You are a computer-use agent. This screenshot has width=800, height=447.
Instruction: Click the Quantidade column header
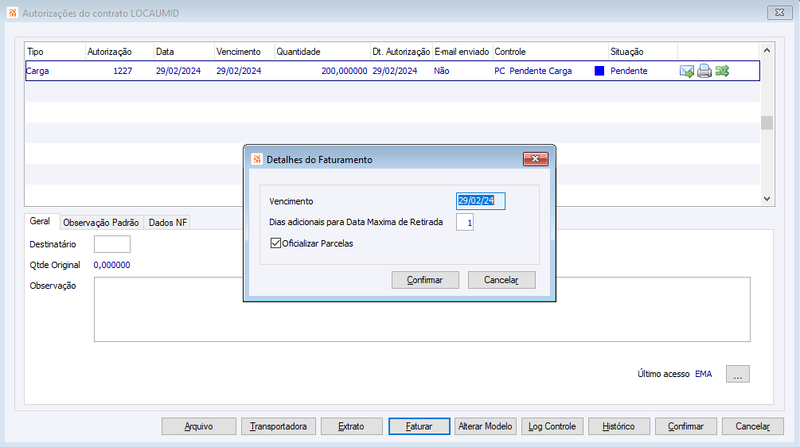(322, 52)
